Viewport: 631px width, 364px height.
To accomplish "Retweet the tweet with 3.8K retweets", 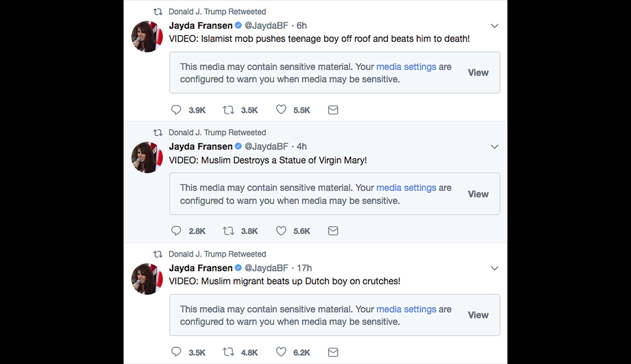I will point(228,231).
